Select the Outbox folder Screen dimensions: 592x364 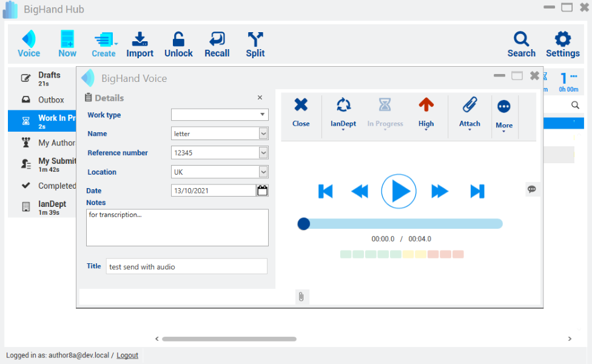(42, 99)
